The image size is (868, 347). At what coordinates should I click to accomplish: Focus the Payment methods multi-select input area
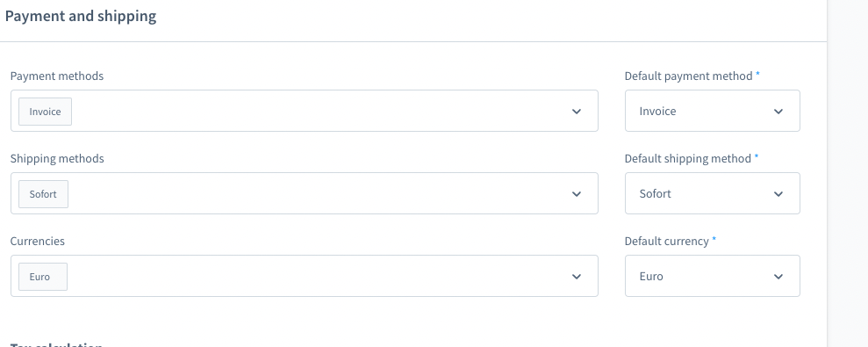(305, 111)
